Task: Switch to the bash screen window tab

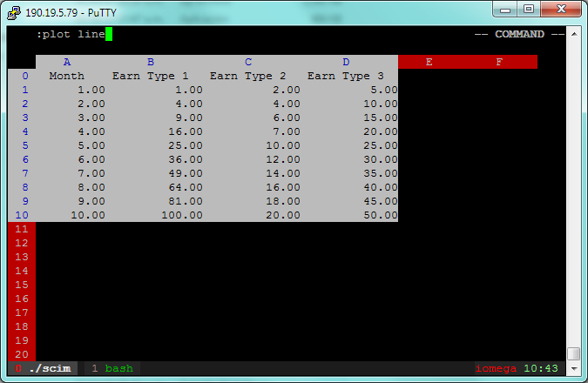Action: point(112,368)
